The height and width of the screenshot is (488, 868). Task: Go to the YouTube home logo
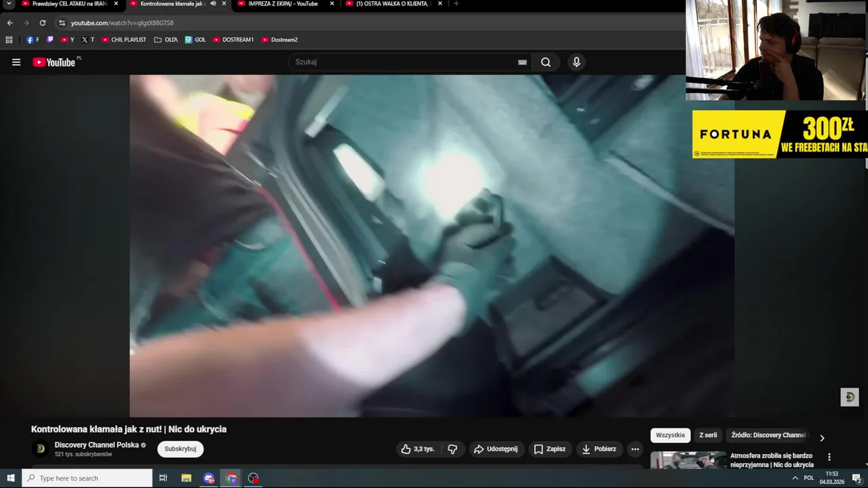point(54,62)
